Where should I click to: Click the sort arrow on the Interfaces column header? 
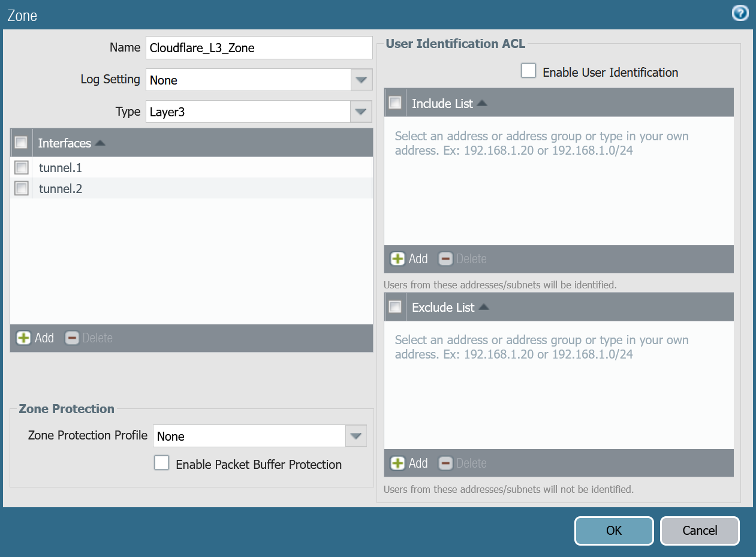(100, 143)
